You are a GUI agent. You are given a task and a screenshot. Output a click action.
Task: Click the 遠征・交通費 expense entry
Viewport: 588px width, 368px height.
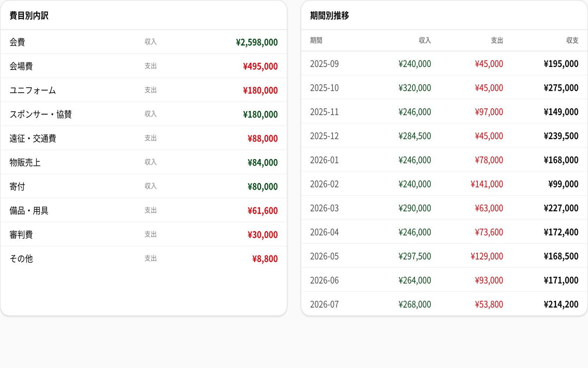(x=144, y=138)
